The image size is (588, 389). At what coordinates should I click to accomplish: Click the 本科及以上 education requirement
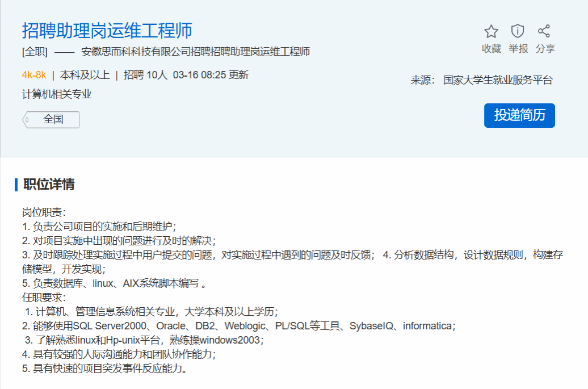tap(85, 75)
